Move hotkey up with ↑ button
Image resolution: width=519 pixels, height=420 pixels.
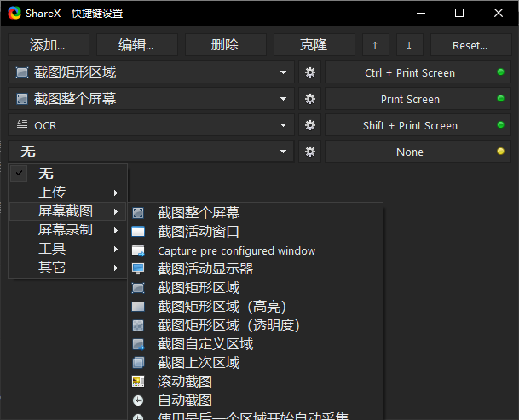point(375,44)
